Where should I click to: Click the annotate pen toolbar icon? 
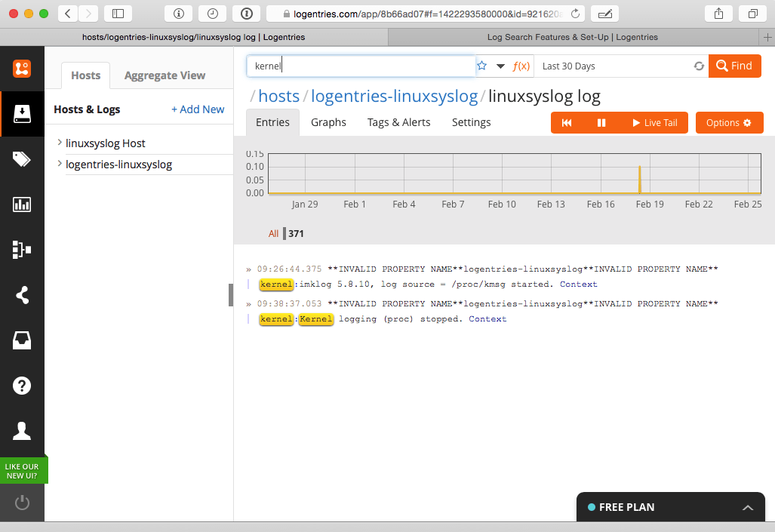coord(605,14)
